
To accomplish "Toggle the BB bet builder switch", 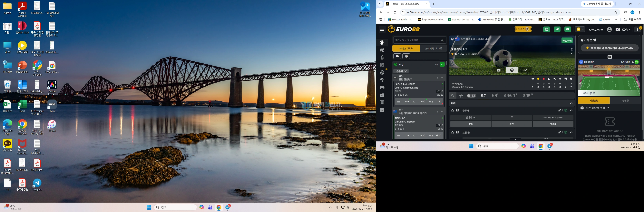I will (x=471, y=96).
